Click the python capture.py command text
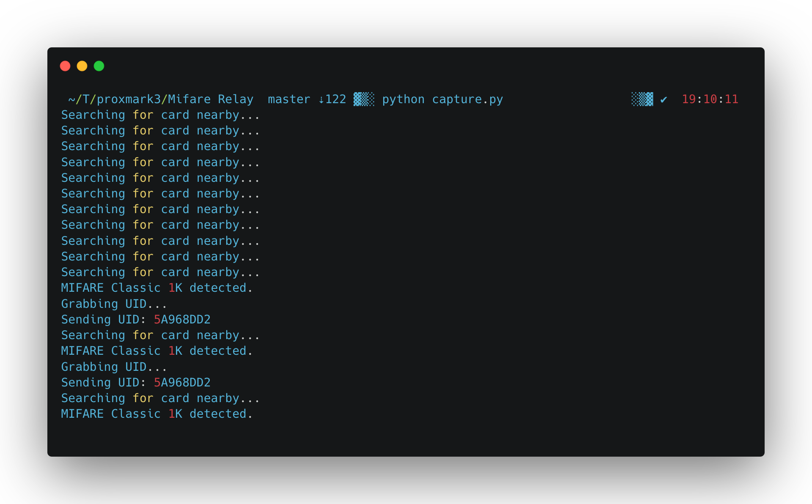Screen dimensions: 812x504 pyautogui.click(x=442, y=99)
